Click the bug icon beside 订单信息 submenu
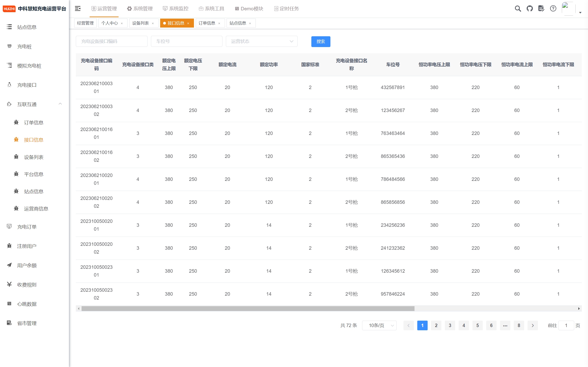This screenshot has width=588, height=367. pos(16,122)
